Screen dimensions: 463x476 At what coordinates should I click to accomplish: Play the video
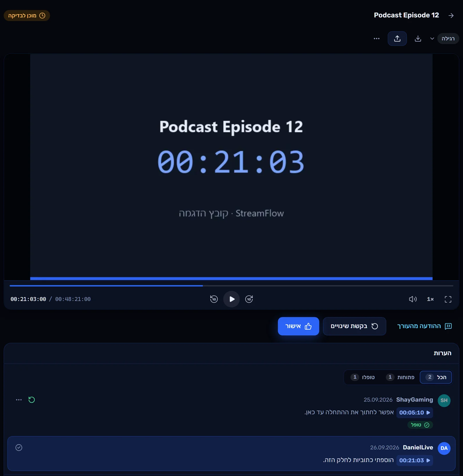[231, 299]
